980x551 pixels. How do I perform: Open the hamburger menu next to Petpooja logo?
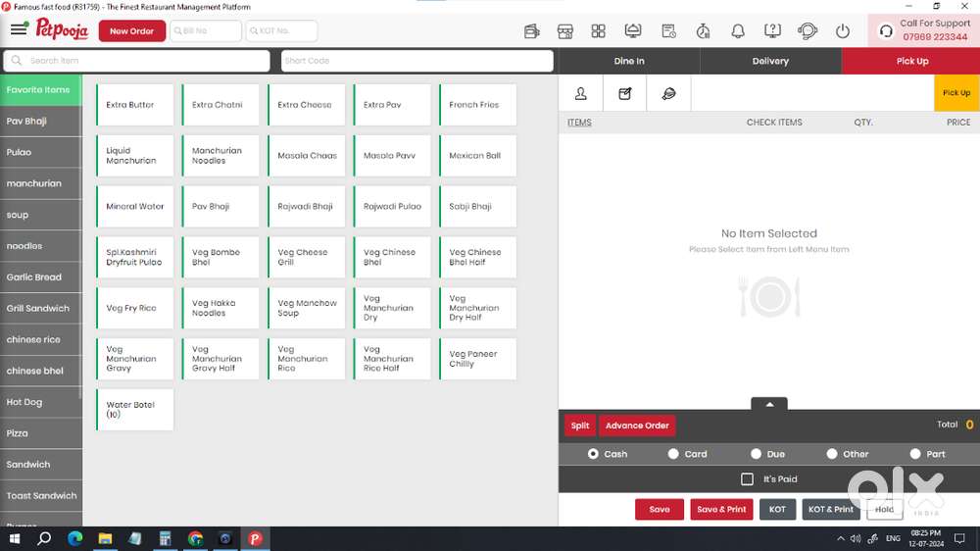(x=19, y=30)
